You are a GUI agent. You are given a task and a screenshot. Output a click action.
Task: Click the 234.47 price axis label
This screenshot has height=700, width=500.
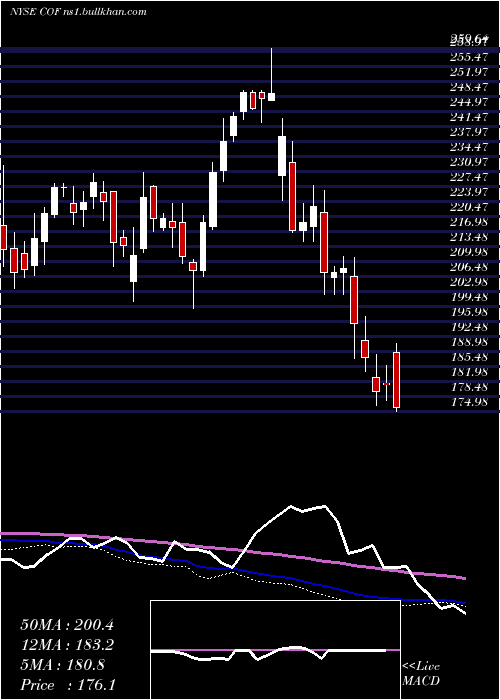click(x=468, y=147)
